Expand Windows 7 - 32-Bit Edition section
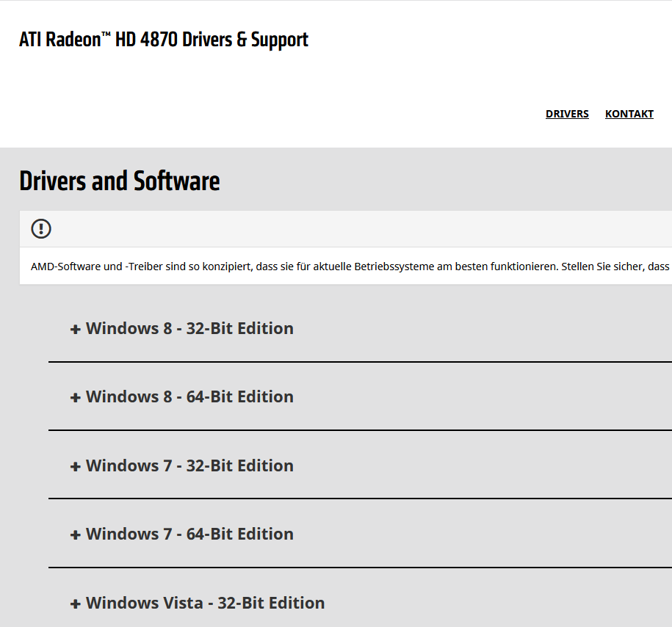The width and height of the screenshot is (672, 627). point(181,465)
